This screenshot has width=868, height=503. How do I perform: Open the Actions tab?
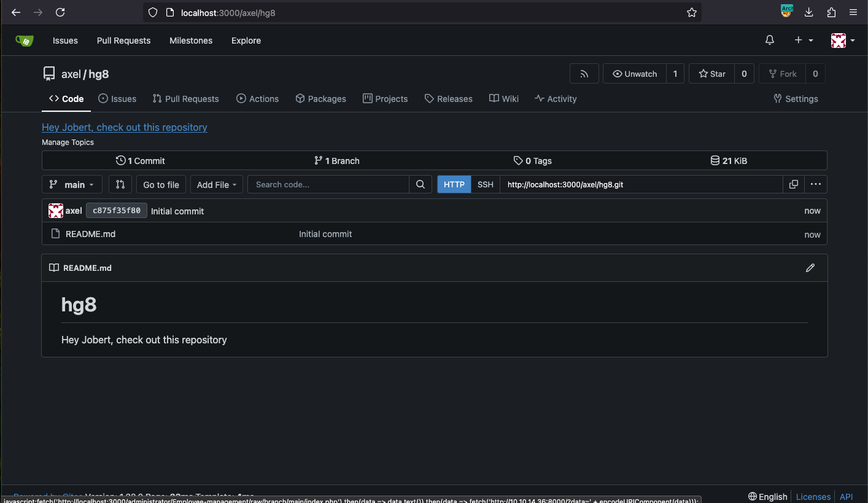pos(258,99)
